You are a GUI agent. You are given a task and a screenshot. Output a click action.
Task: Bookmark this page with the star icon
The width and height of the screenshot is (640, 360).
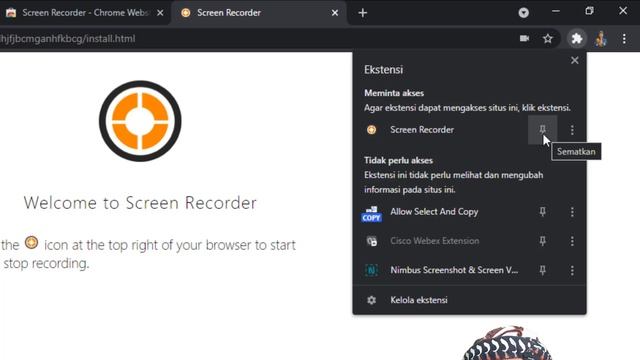[x=548, y=39]
